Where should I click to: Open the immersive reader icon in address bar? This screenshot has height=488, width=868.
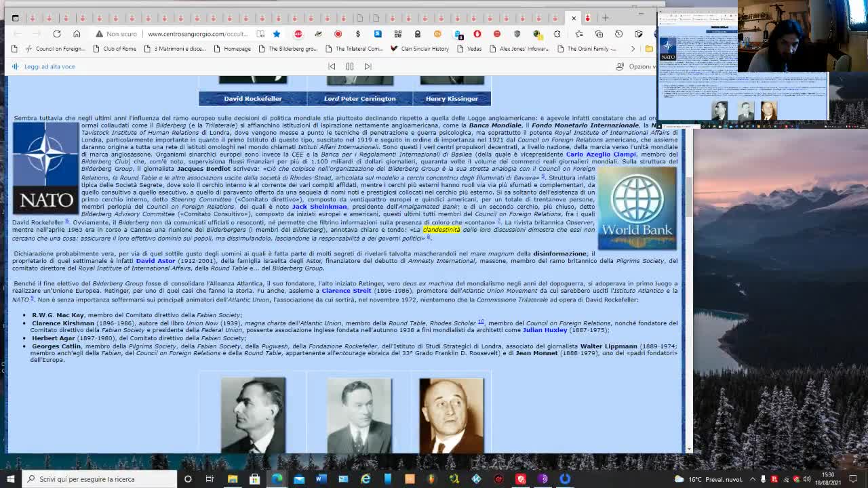pyautogui.click(x=261, y=34)
